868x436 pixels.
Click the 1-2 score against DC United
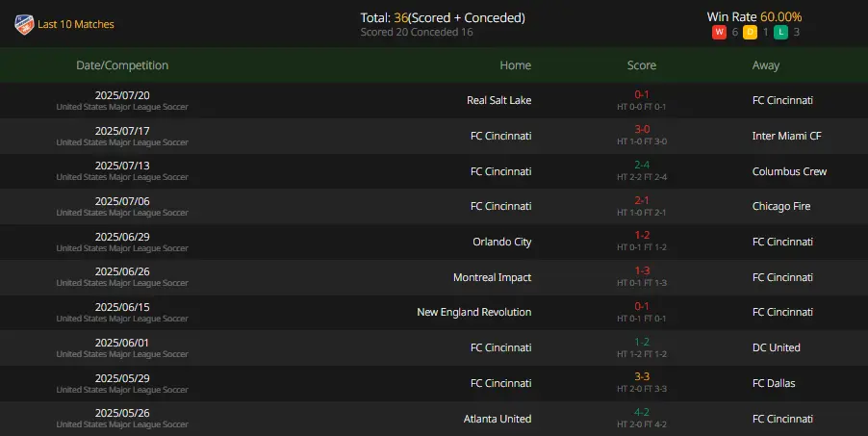[x=642, y=342]
